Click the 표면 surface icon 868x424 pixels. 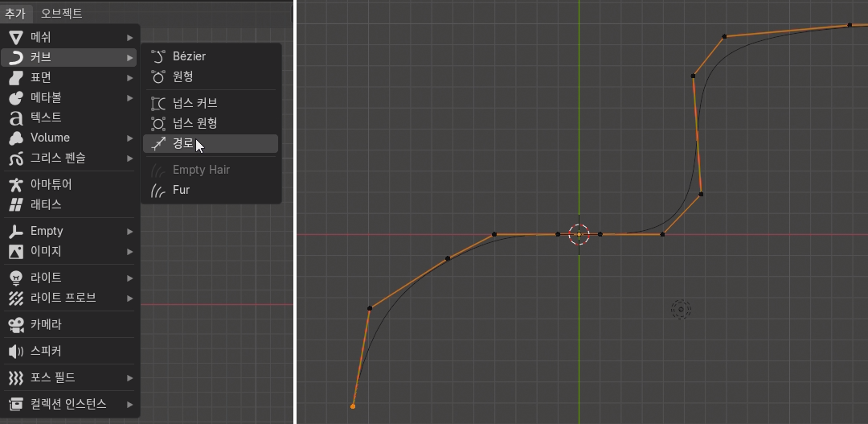(16, 77)
